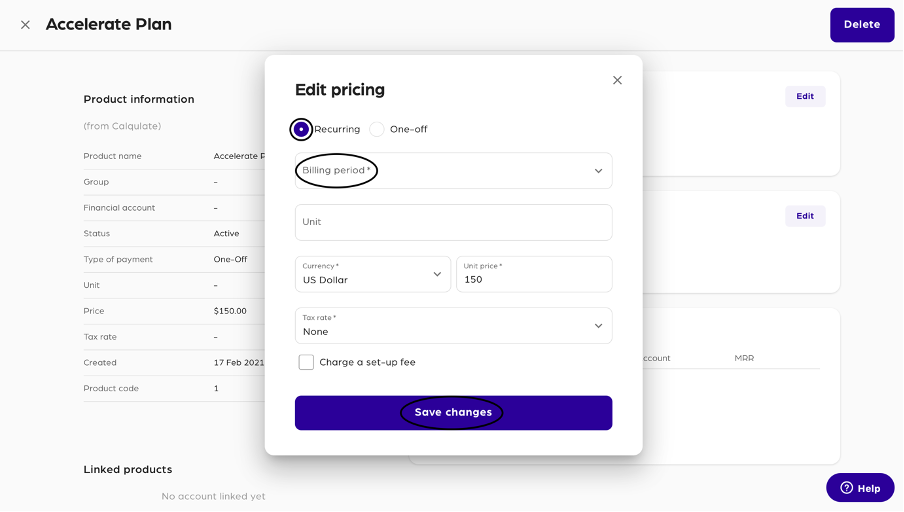
Task: Expand the Currency dropdown
Action: [372, 274]
